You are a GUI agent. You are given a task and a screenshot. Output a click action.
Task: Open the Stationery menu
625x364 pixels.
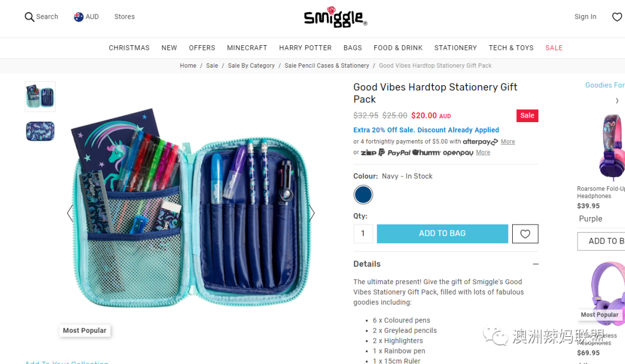tap(455, 48)
